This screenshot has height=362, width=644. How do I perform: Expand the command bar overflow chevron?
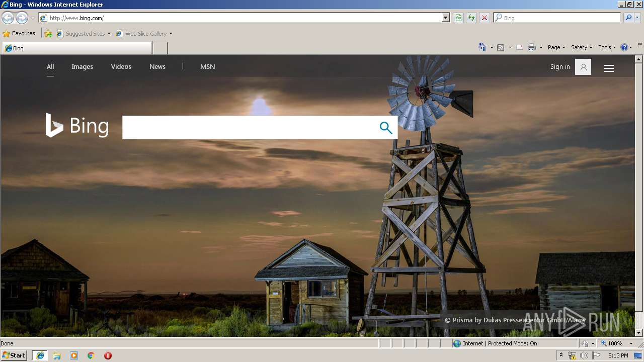[639, 45]
